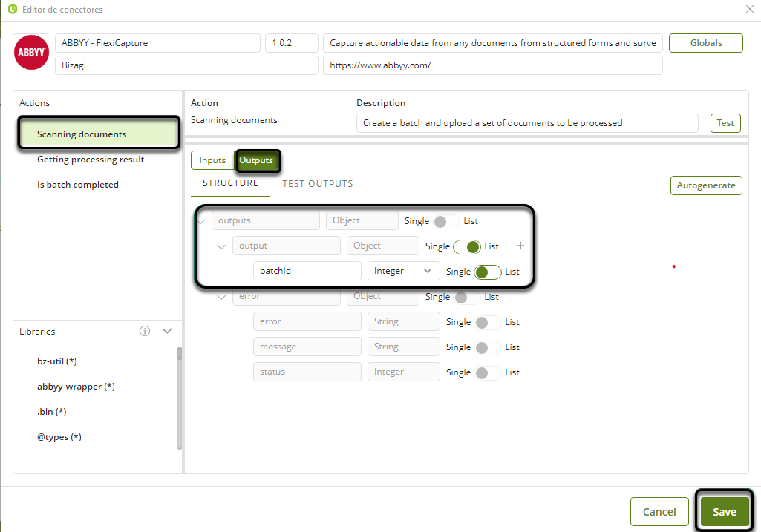The width and height of the screenshot is (761, 532).
Task: Click the action Description text field
Action: (527, 123)
